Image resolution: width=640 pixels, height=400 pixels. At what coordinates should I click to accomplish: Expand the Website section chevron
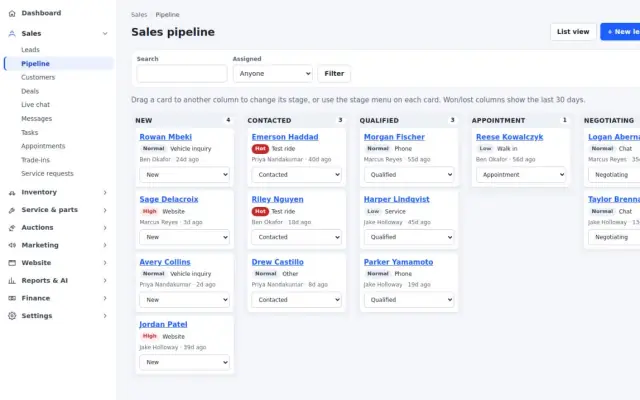tap(105, 263)
